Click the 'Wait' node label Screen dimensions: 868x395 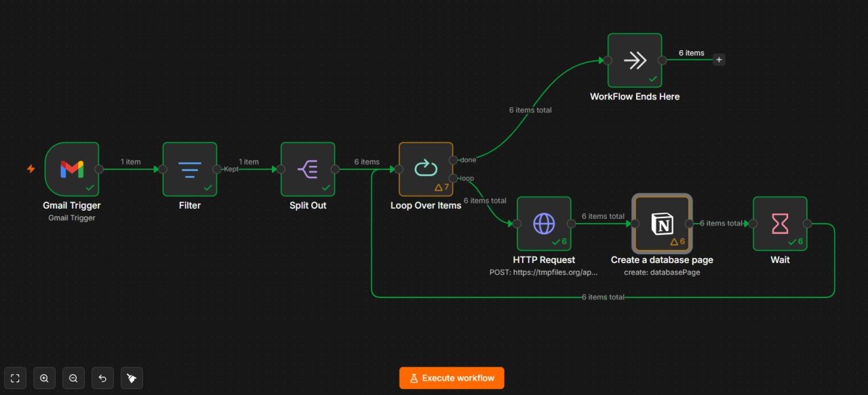click(x=780, y=259)
